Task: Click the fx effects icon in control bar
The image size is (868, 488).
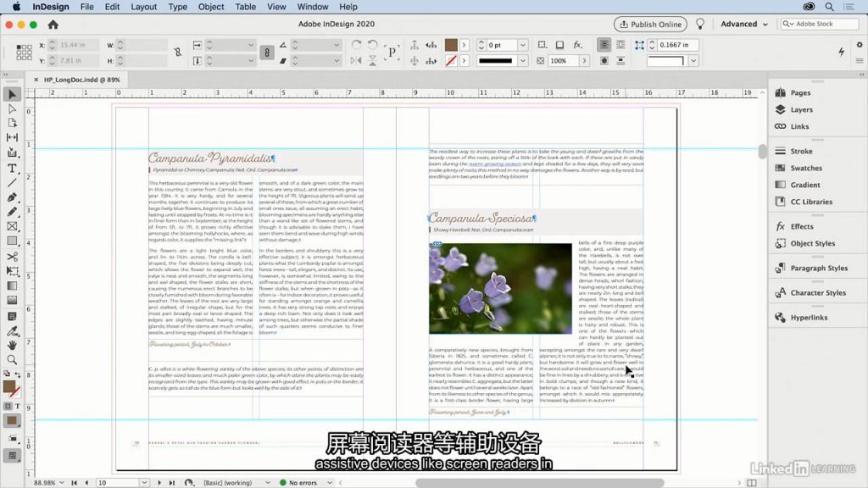Action: tap(577, 45)
